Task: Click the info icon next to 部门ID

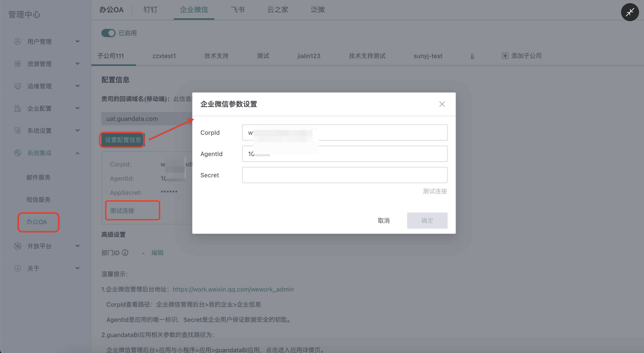Action: click(125, 252)
